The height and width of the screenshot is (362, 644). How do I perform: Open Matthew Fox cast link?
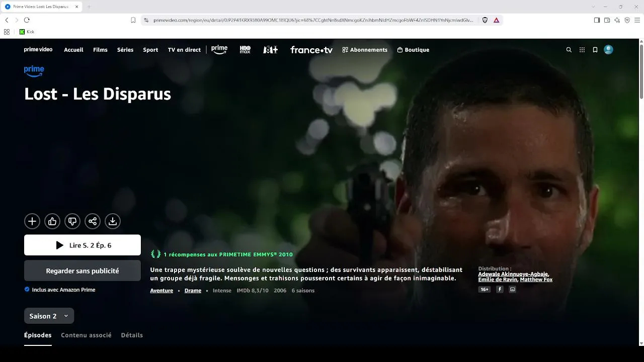point(536,280)
